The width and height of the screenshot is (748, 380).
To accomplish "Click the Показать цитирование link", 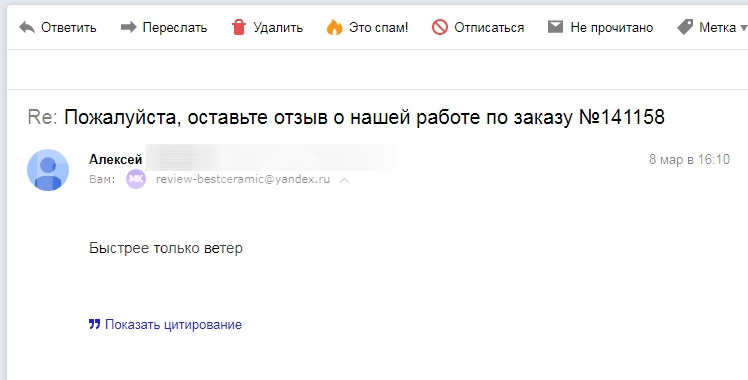I will pyautogui.click(x=173, y=325).
